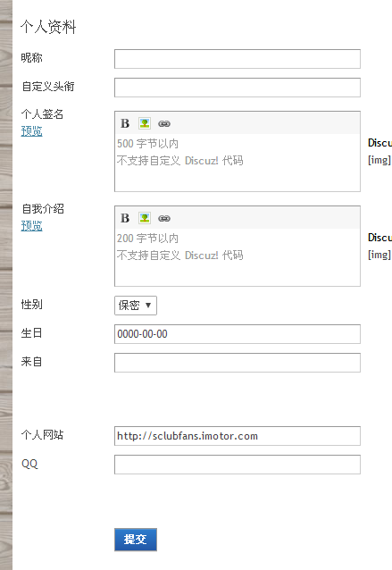Screen dimensions: 392x570
Task: Click Bold icon in 个人签名 editor
Action: pyautogui.click(x=125, y=123)
